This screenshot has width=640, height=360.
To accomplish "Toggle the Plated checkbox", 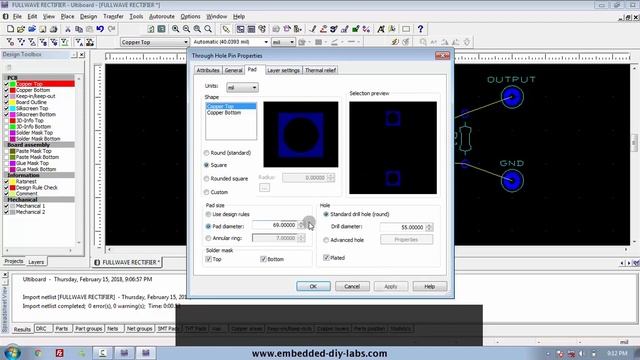I will point(326,258).
